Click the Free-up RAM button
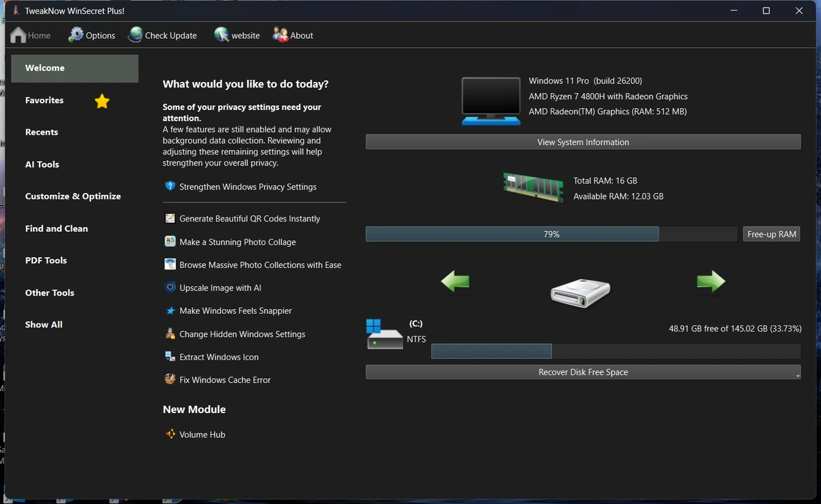 [772, 234]
